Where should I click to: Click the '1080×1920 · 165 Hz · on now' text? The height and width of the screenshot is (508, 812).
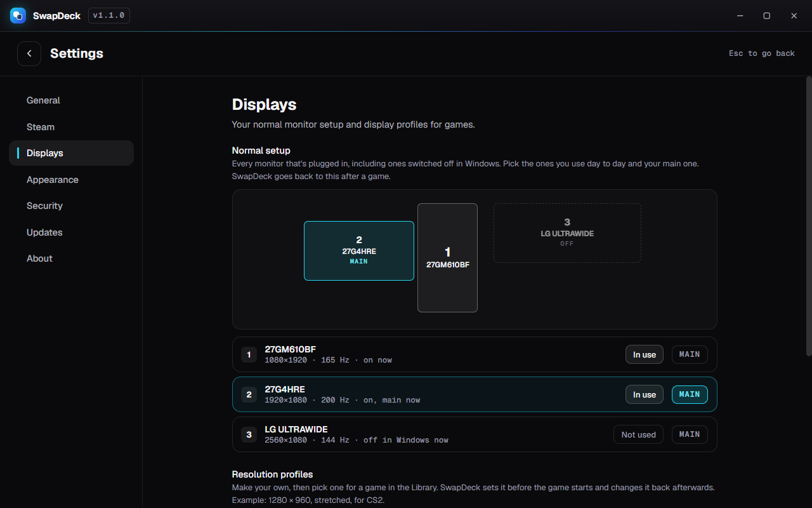point(329,360)
